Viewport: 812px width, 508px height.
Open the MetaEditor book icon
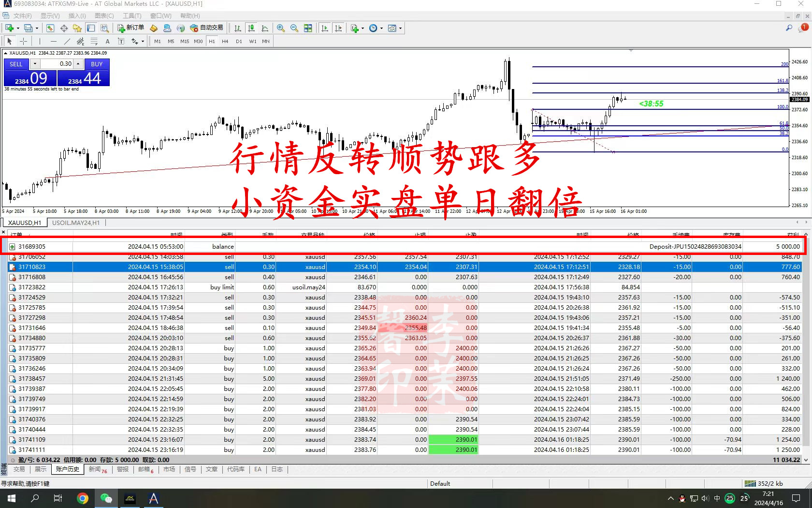click(154, 28)
